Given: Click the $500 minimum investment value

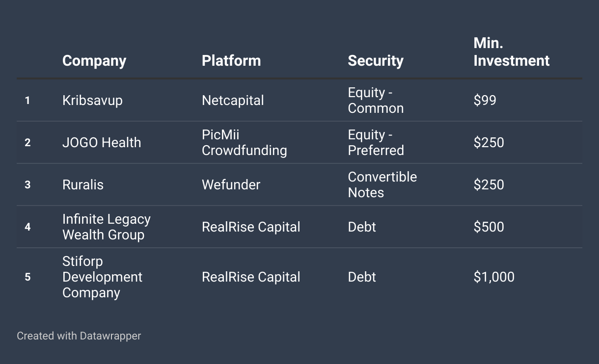Looking at the screenshot, I should [489, 227].
